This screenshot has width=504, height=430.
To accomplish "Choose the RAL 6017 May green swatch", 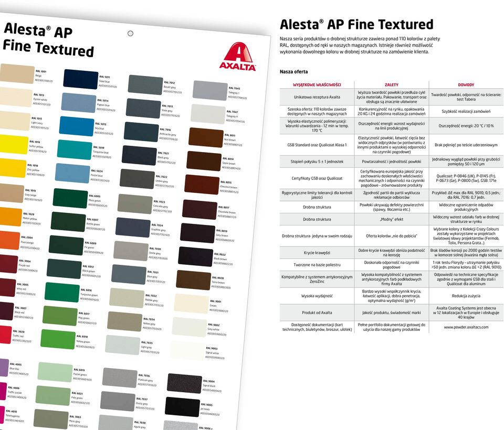I will pyautogui.click(x=60, y=316).
